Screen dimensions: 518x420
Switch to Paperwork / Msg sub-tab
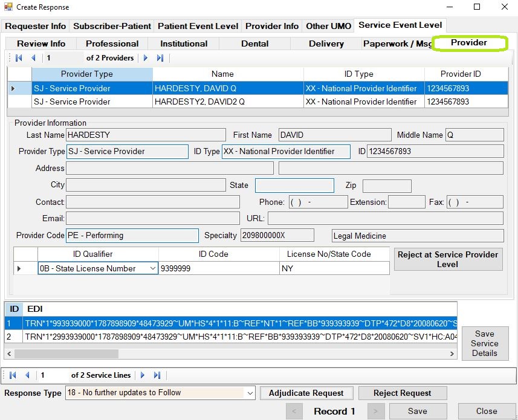tap(397, 44)
